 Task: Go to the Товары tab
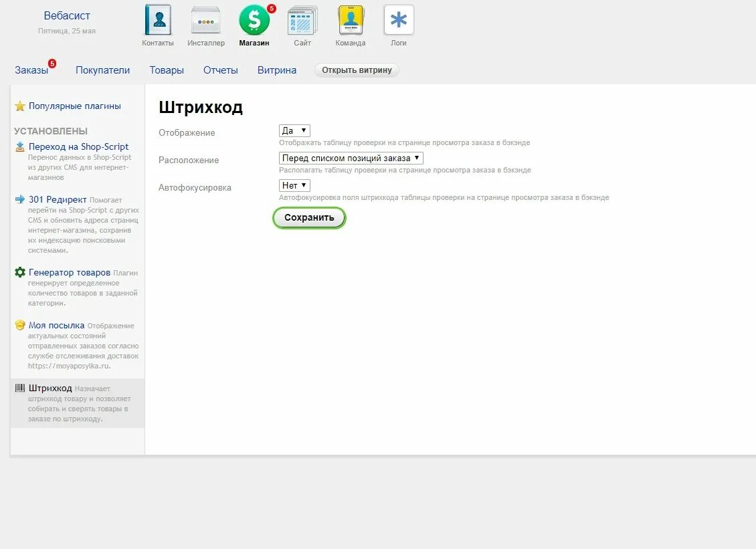click(x=167, y=70)
